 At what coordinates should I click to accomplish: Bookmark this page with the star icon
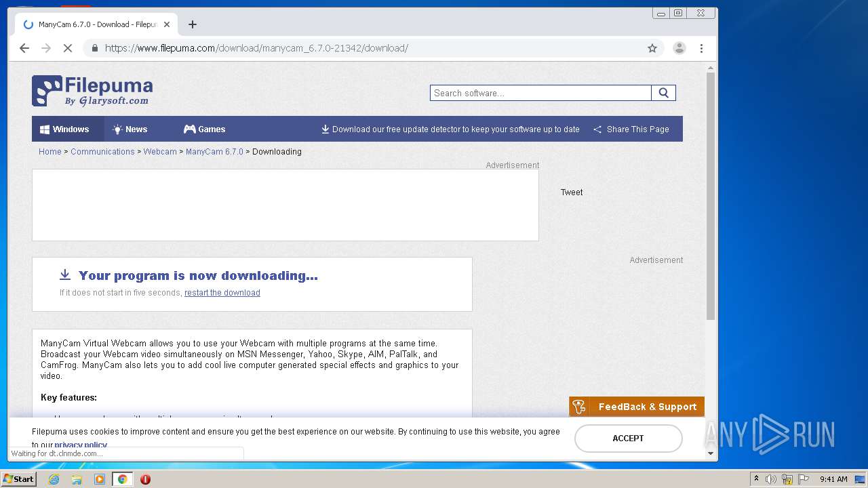(x=652, y=48)
